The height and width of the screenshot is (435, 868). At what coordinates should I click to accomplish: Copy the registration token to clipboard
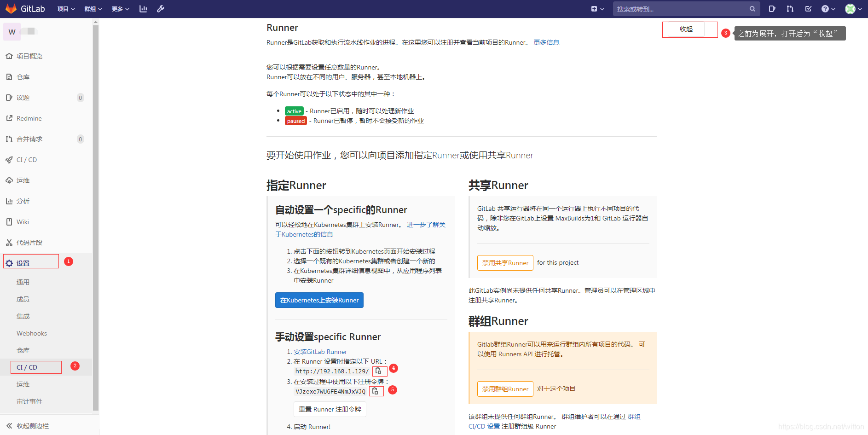[376, 391]
